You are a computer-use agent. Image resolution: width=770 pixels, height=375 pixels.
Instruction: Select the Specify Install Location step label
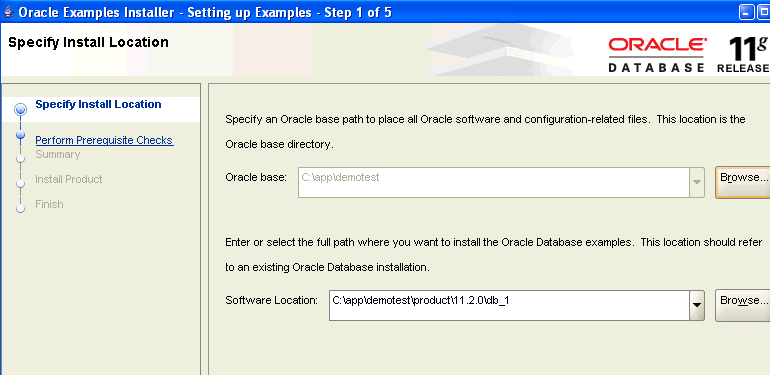pyautogui.click(x=98, y=104)
